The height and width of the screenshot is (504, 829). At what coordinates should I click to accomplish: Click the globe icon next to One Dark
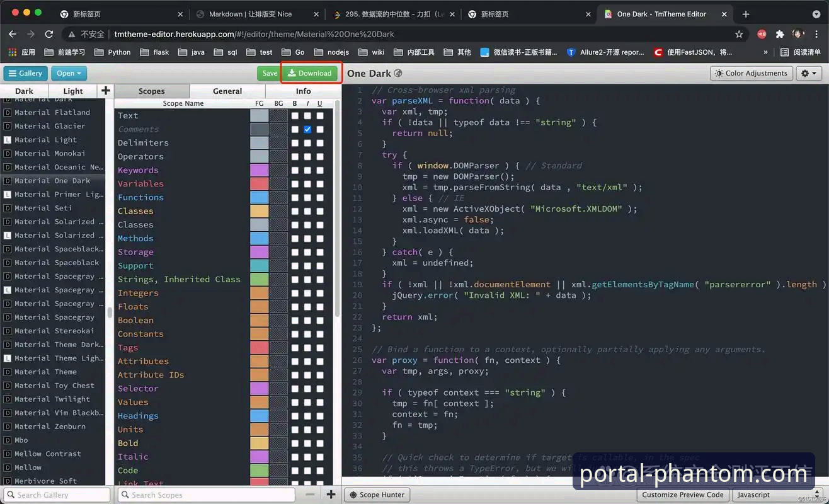point(398,74)
